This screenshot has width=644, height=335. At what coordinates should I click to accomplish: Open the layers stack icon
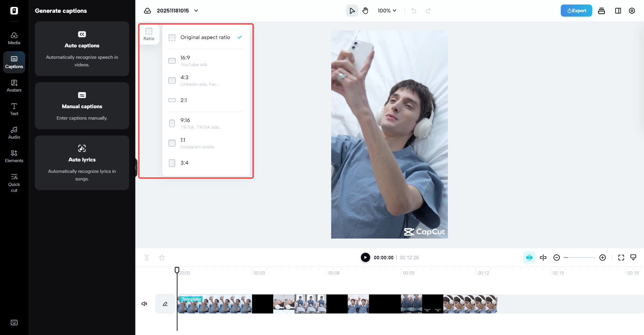pos(602,11)
